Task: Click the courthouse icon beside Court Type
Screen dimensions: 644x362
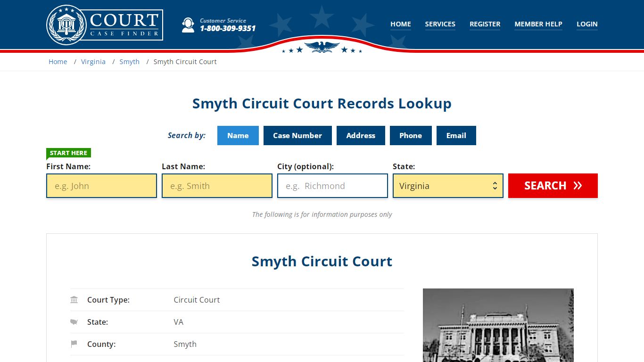Action: click(74, 300)
